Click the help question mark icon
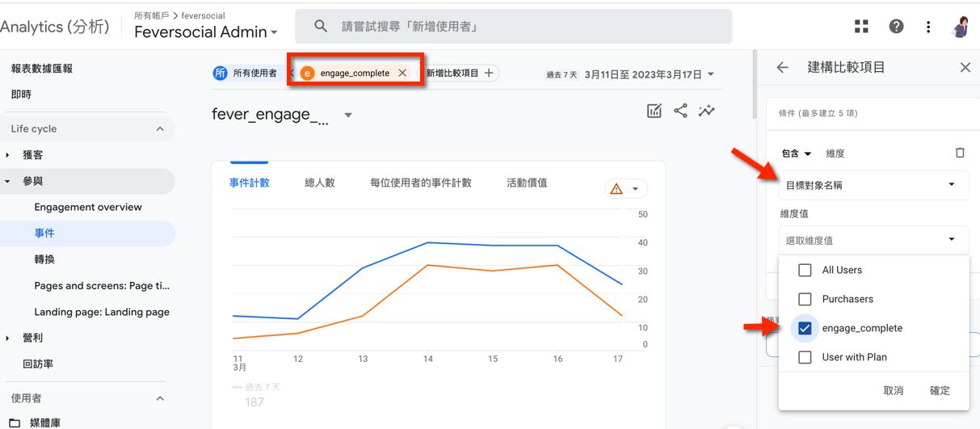Viewport: 980px width, 429px height. 896,27
